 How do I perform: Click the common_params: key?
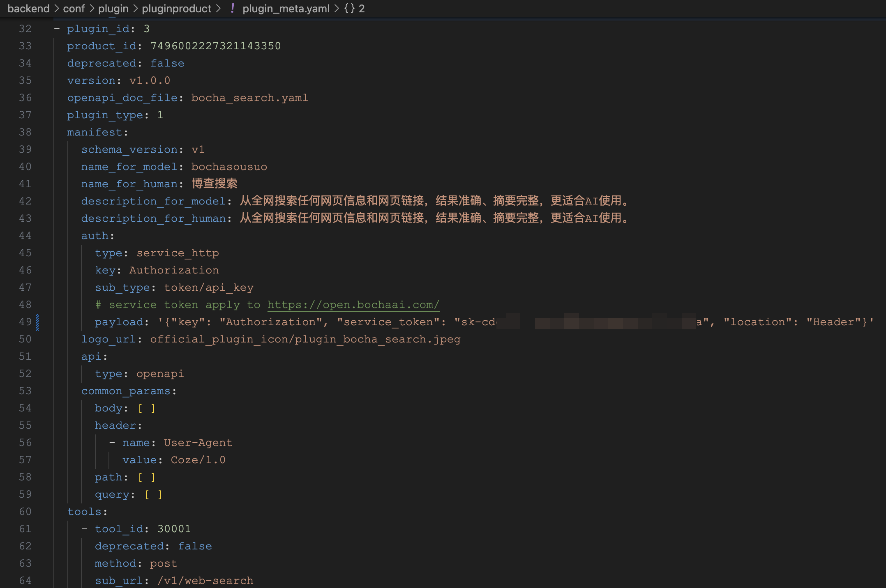coord(129,391)
